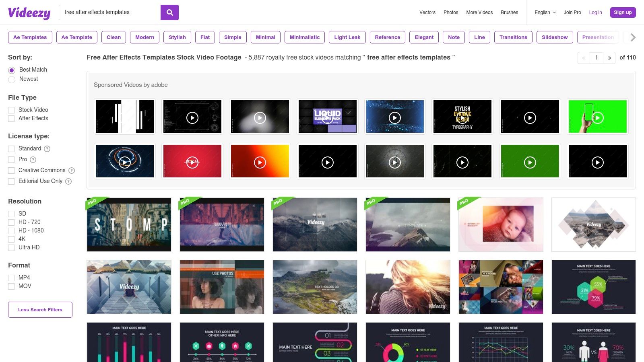Tick the MP4 format checkbox
The image size is (644, 362).
11,278
